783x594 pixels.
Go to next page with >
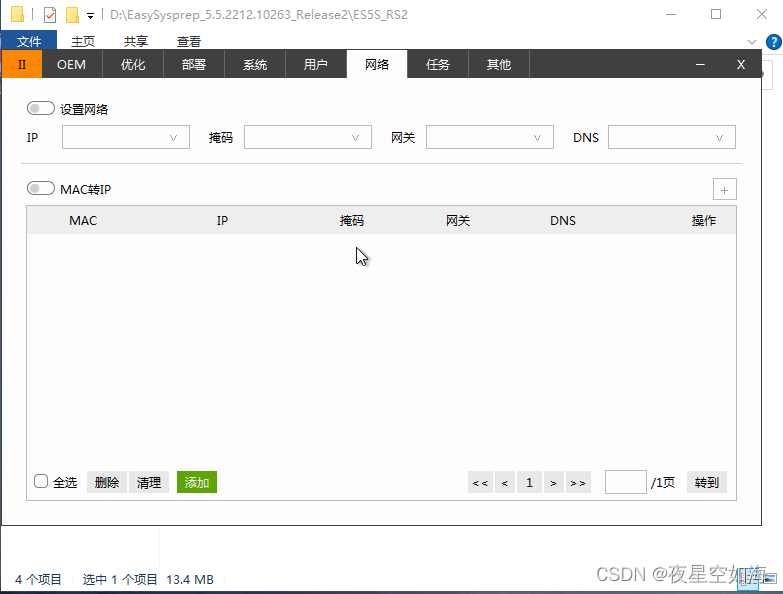point(554,482)
